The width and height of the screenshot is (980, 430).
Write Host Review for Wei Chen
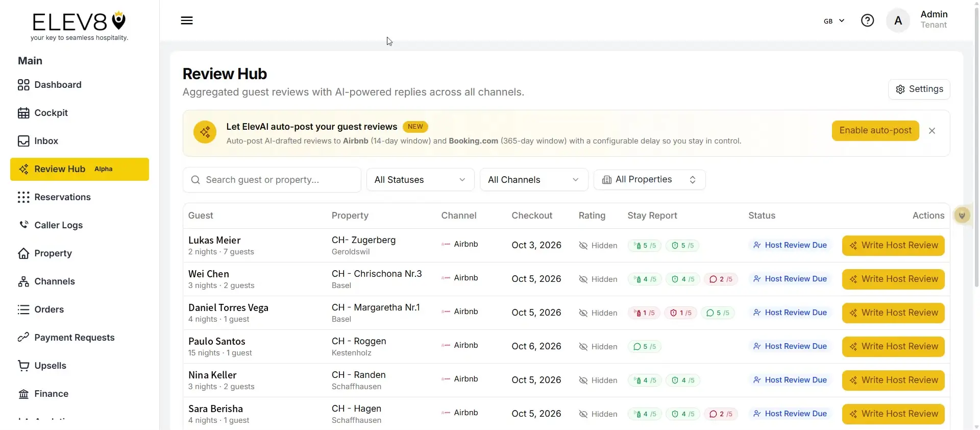[893, 279]
